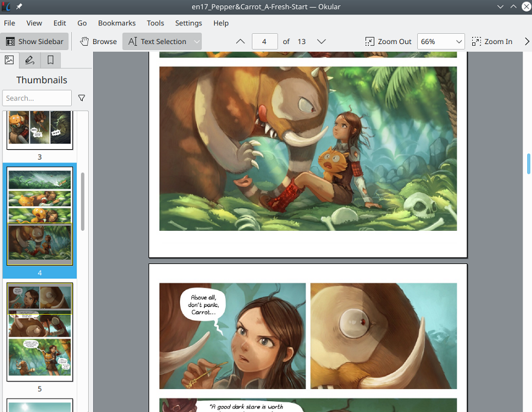Open the Edit menu
This screenshot has width=532, height=412.
click(60, 23)
